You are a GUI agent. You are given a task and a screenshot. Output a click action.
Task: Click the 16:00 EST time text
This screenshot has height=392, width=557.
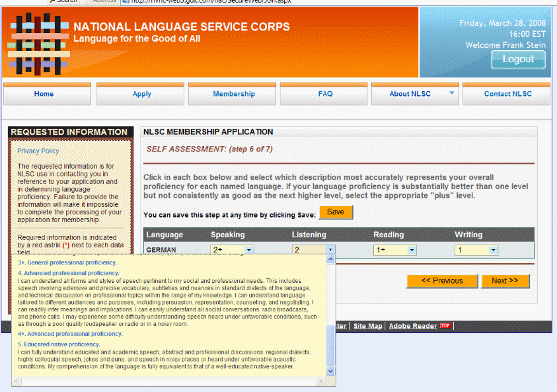[x=527, y=34]
